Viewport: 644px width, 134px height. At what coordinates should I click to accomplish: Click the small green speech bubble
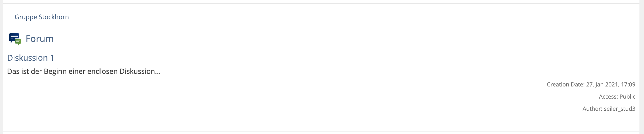point(18,42)
